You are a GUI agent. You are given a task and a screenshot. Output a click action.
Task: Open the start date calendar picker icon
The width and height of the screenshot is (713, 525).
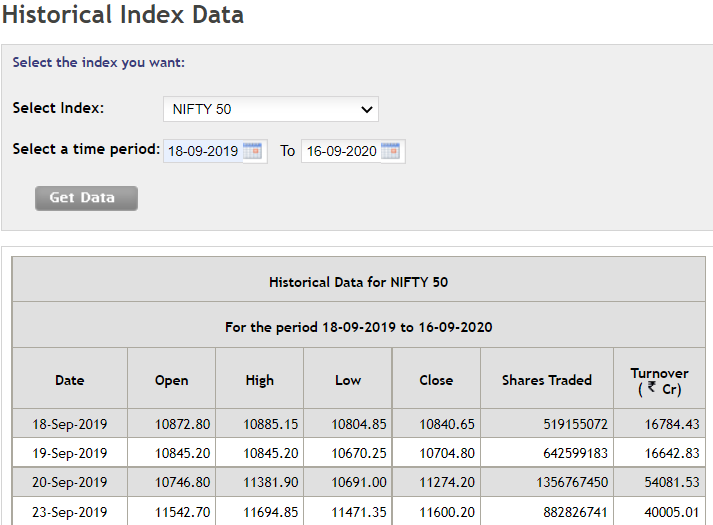tap(252, 151)
